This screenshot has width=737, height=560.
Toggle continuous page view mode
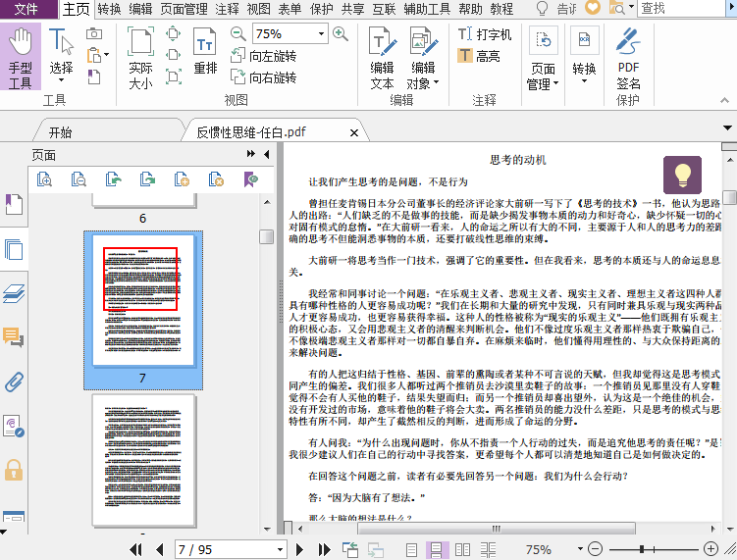(x=436, y=549)
